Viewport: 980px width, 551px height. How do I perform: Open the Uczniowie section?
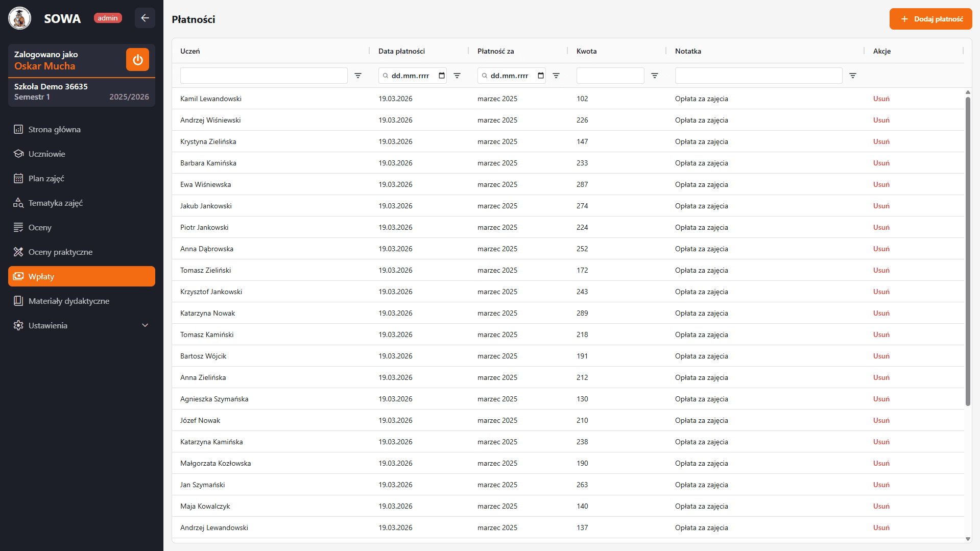coord(46,154)
